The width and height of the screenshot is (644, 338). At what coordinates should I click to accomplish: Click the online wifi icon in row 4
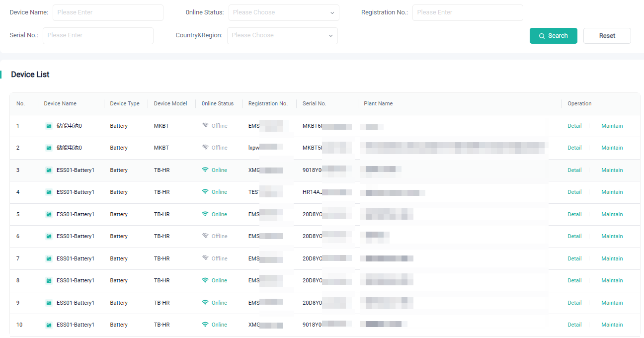pyautogui.click(x=205, y=192)
